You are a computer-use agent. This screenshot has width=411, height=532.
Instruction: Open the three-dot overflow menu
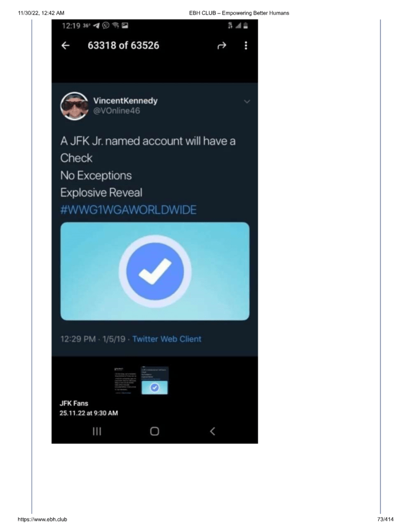pyautogui.click(x=245, y=45)
